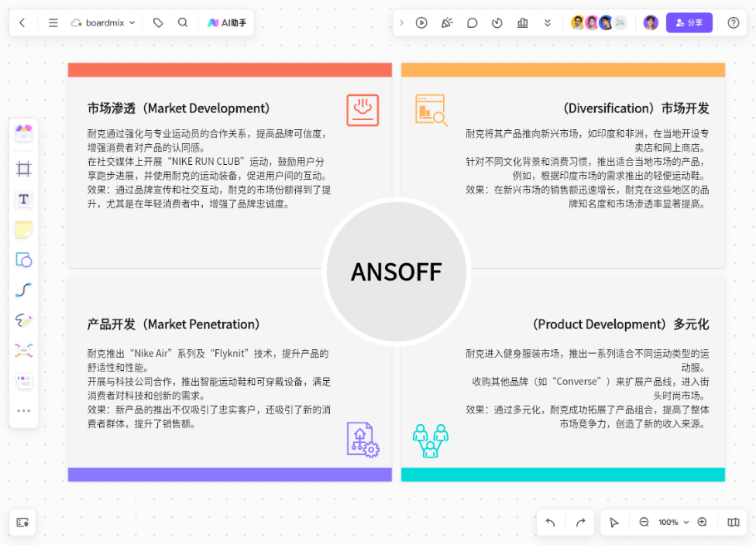Screen dimensions: 756x545
Task: Undo the last action
Action: [x=551, y=523]
